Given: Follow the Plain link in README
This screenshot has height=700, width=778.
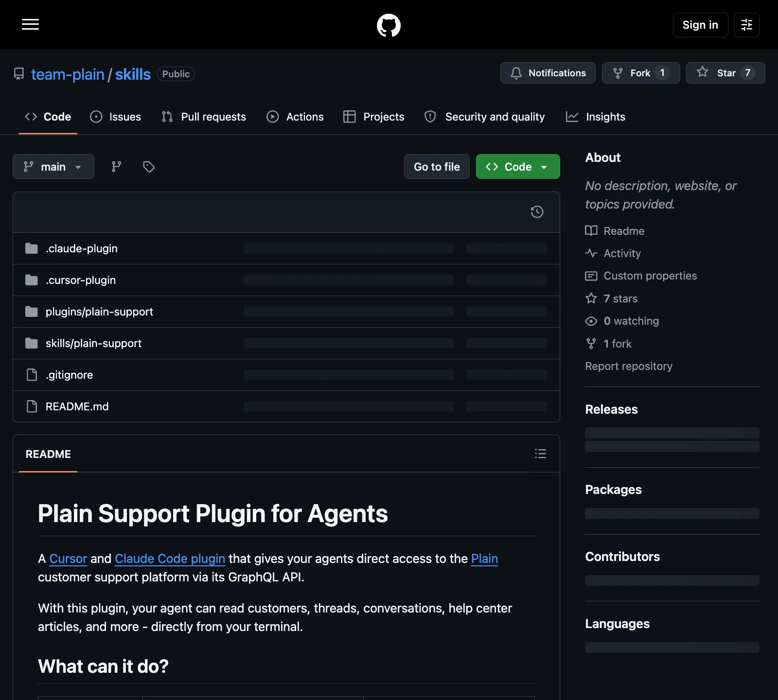Looking at the screenshot, I should (x=484, y=559).
